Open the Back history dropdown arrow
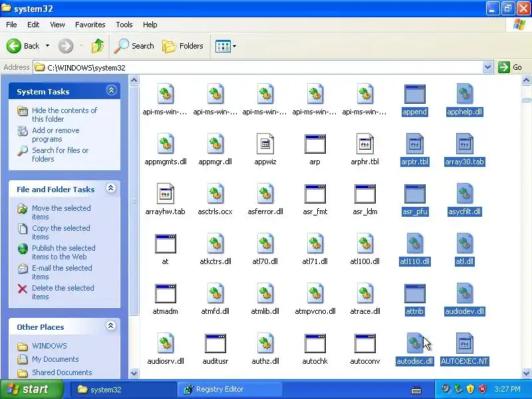 point(47,46)
